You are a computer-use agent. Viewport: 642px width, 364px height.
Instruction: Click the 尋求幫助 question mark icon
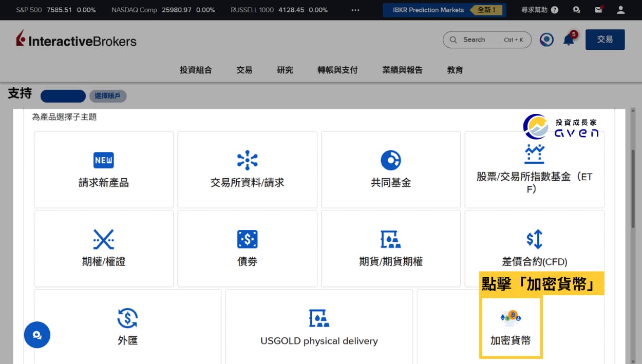click(x=555, y=10)
